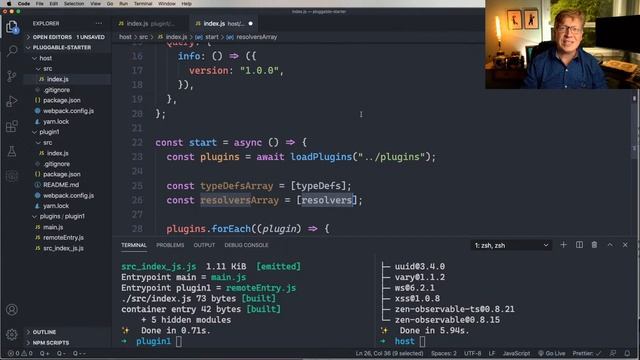Open the Manage gear icon
This screenshot has width=640, height=360.
point(12,335)
